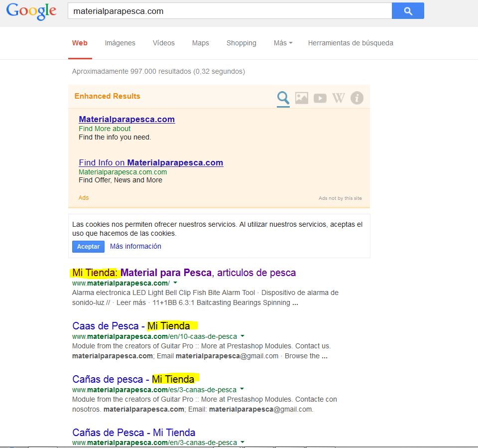Open last Cañas de Pesca - Mi Tienda result
Screen dimensions: 478x448
pyautogui.click(x=134, y=433)
